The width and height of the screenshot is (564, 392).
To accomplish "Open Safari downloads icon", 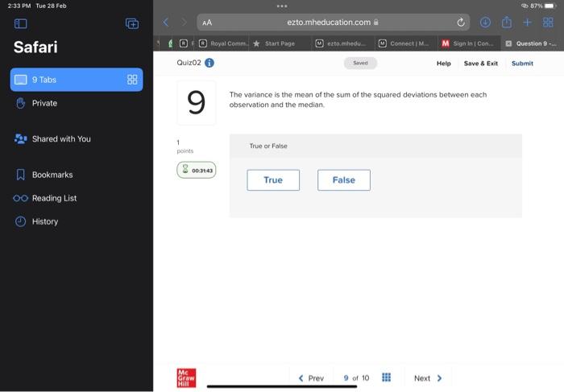I will pyautogui.click(x=485, y=23).
